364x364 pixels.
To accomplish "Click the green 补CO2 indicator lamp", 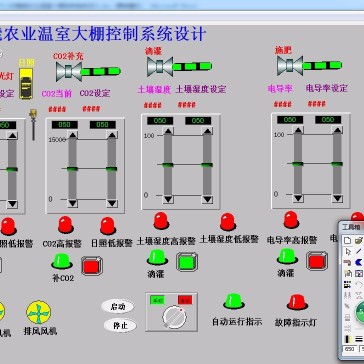I will pyautogui.click(x=62, y=261).
